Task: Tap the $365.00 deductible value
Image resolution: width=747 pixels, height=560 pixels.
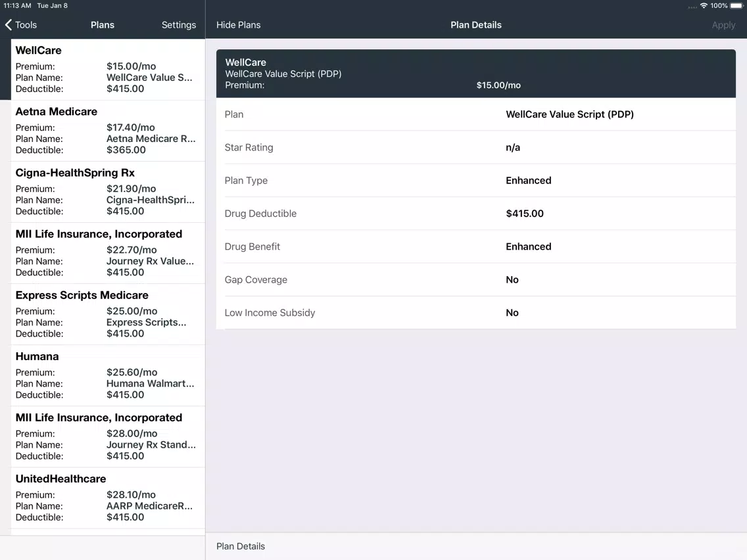Action: click(126, 150)
